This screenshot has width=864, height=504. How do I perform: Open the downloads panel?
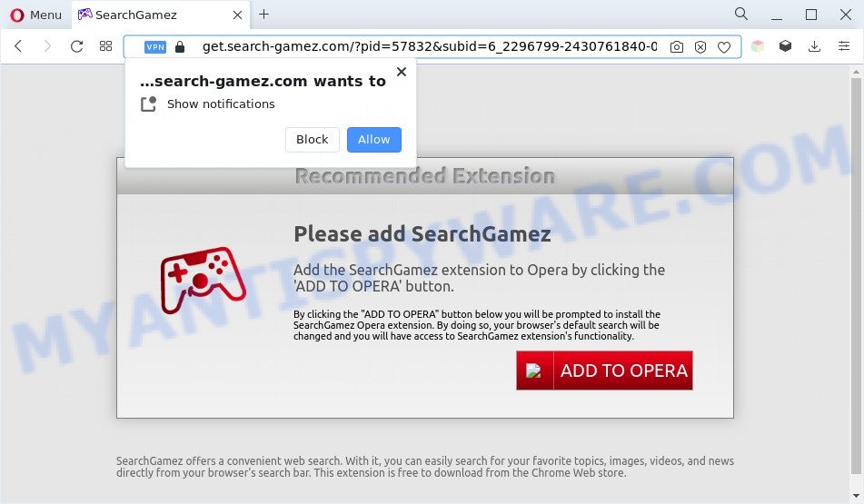(x=814, y=46)
